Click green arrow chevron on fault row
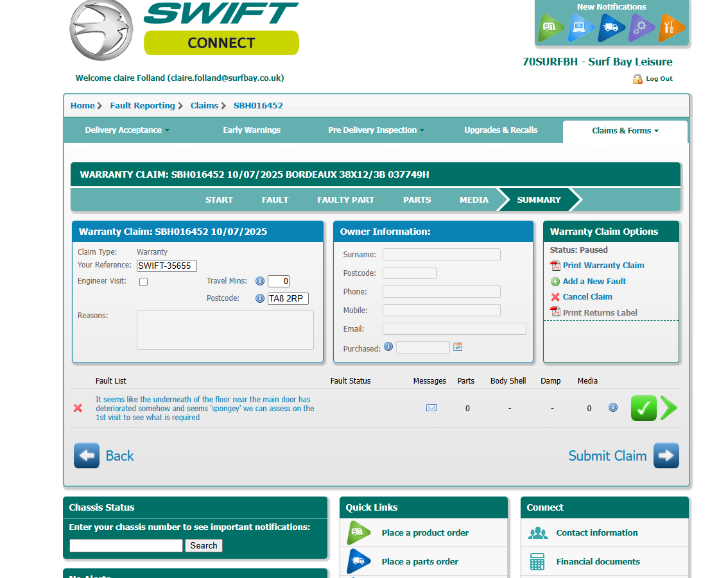 (x=669, y=408)
